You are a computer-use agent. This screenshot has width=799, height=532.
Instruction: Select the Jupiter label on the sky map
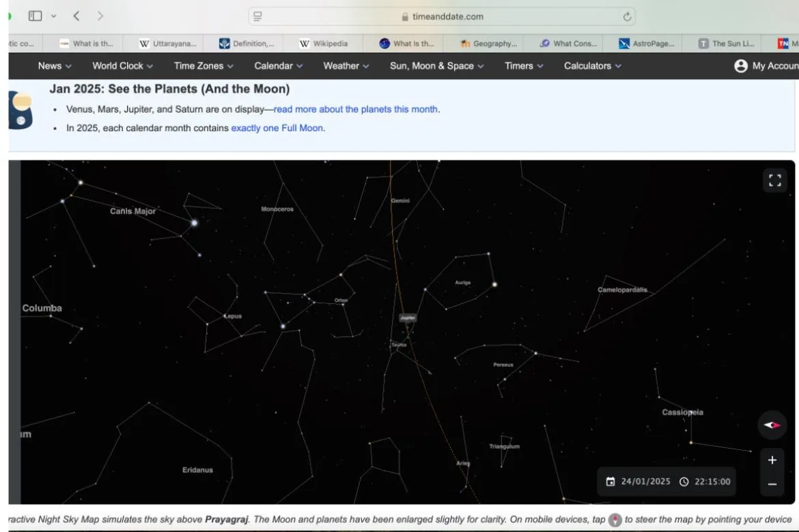pos(408,318)
